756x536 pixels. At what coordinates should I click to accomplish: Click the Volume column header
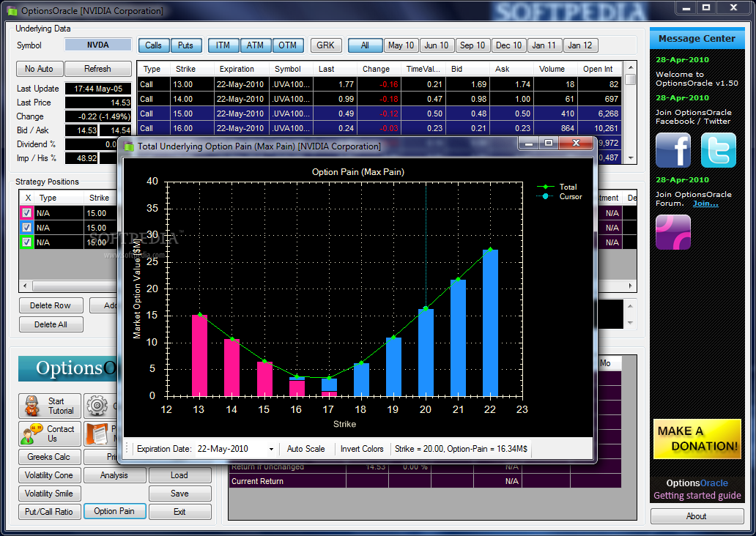555,69
